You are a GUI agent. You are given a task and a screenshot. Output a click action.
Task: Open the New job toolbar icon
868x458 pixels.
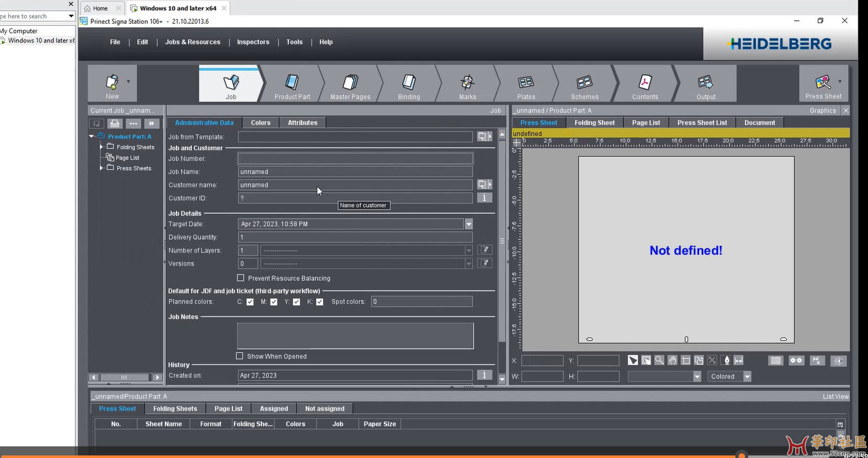coord(112,82)
